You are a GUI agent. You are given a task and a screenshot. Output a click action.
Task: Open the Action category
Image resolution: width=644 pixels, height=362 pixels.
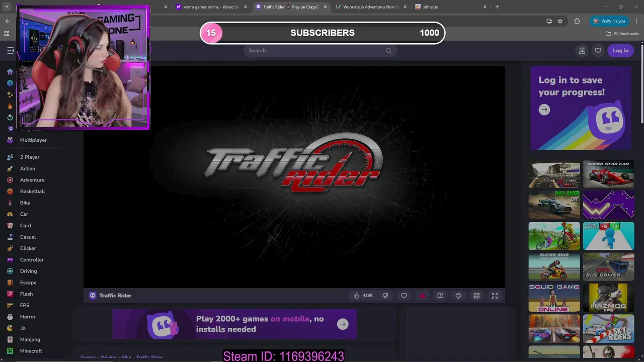click(x=28, y=168)
